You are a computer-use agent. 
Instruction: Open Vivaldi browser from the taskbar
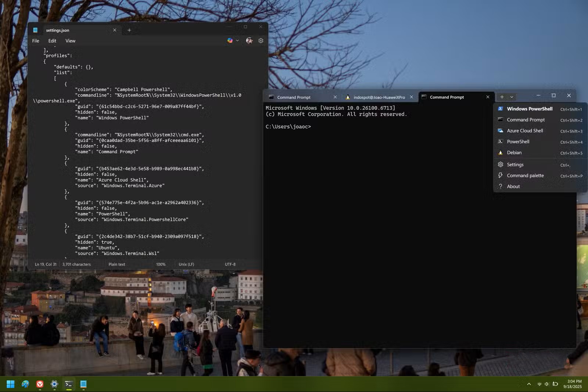pyautogui.click(x=40, y=384)
